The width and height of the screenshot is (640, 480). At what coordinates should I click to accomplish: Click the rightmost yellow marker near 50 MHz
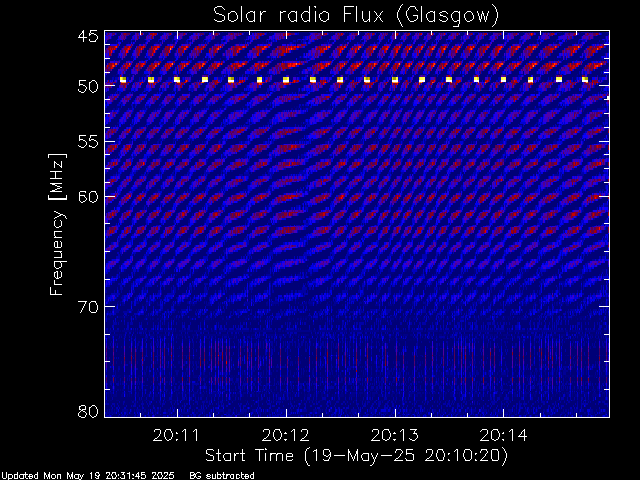coord(586,80)
